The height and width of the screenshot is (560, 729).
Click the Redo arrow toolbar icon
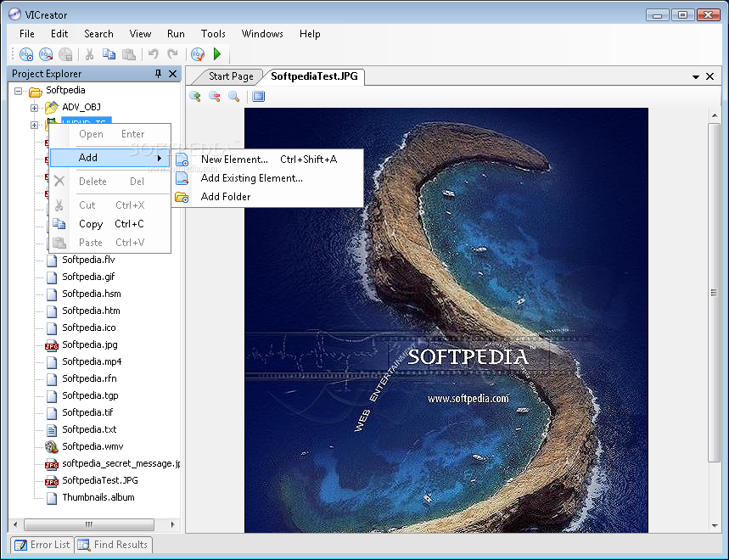172,54
